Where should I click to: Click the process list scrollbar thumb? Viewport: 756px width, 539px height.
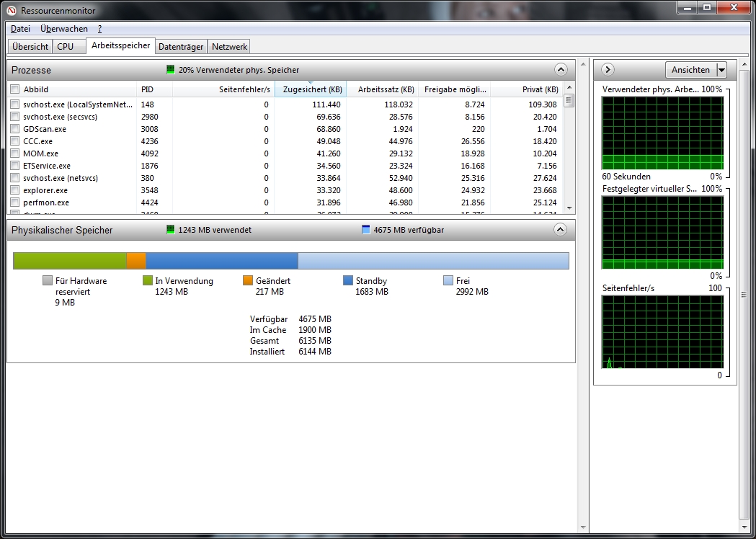click(569, 100)
